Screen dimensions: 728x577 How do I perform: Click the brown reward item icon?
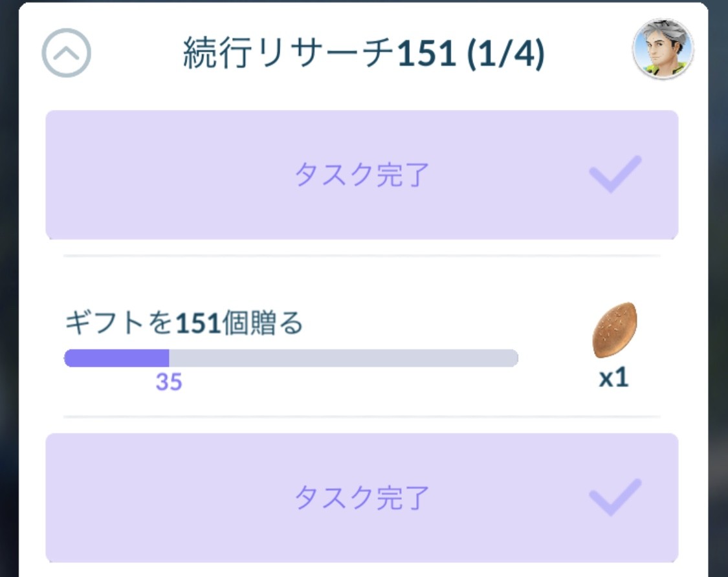tap(615, 330)
